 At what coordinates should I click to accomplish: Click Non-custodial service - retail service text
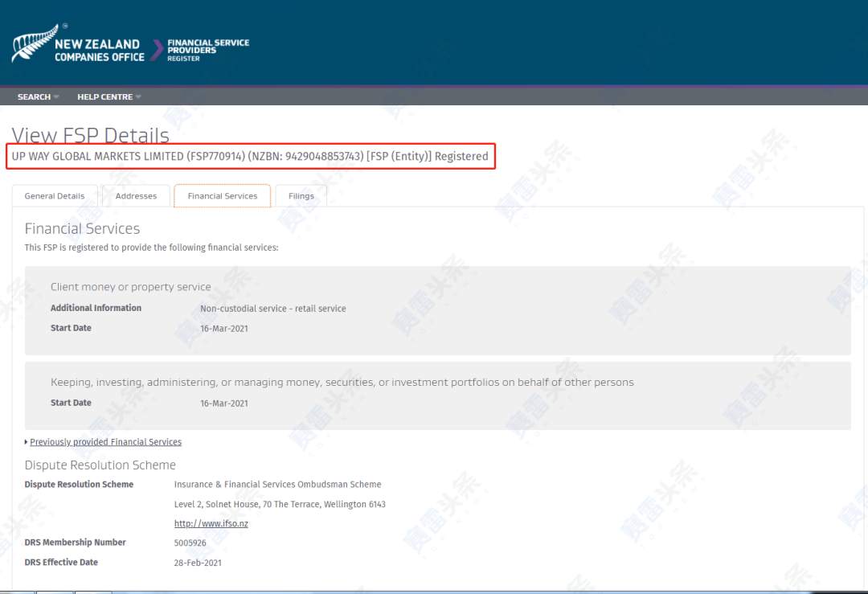(273, 309)
